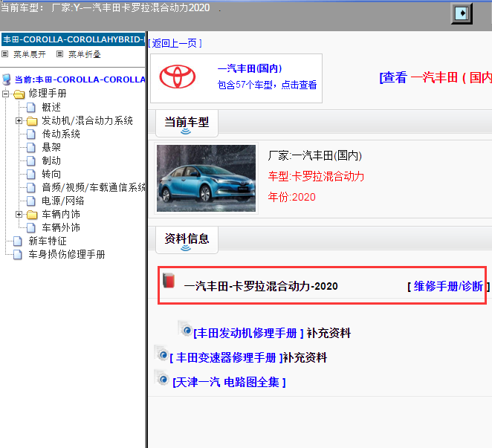Click the disc icon beside 丰田发动机修理手册
492x448 pixels.
(x=185, y=329)
